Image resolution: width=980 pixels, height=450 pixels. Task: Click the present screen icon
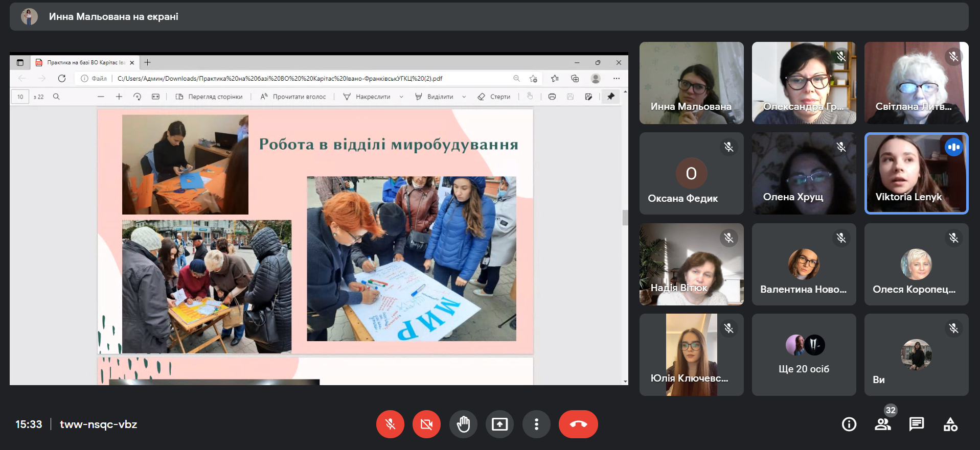pos(499,424)
